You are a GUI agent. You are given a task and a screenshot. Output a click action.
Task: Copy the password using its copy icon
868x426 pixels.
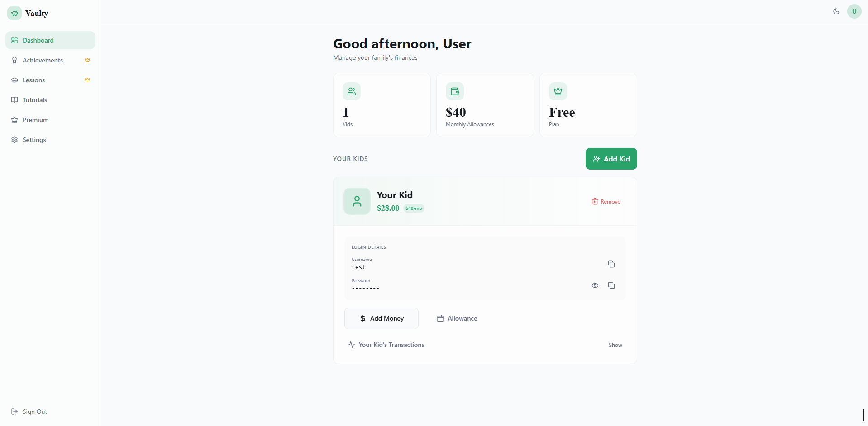click(611, 285)
